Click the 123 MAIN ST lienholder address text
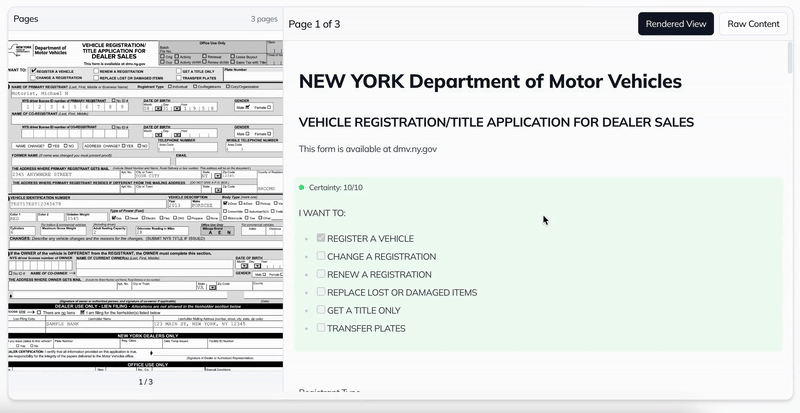 point(200,324)
